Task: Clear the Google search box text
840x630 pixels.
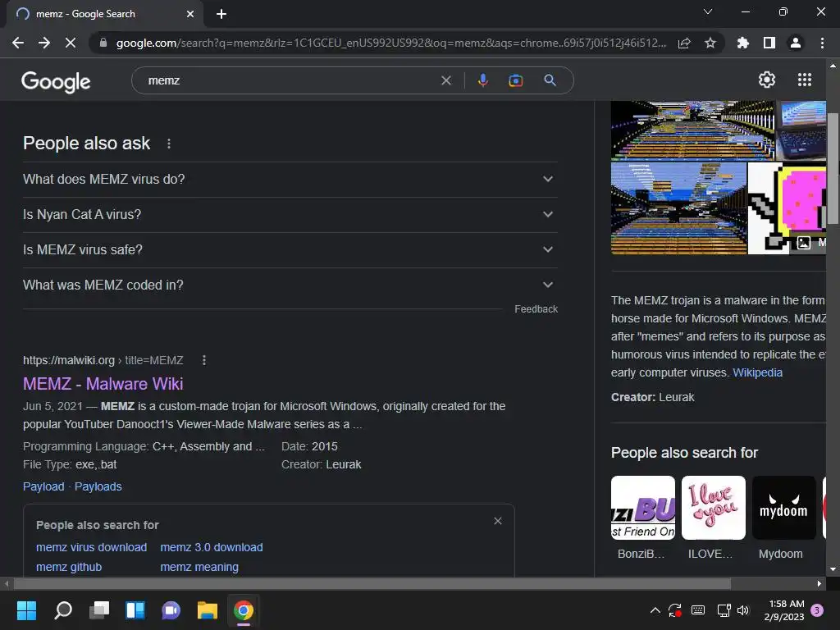Action: (445, 80)
